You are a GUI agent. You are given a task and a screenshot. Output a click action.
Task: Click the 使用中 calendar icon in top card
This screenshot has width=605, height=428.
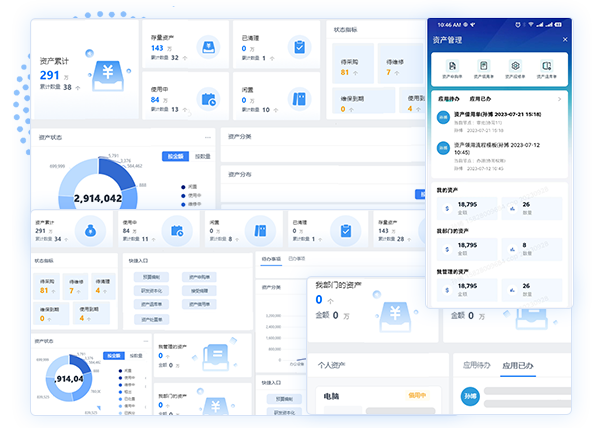tap(207, 99)
